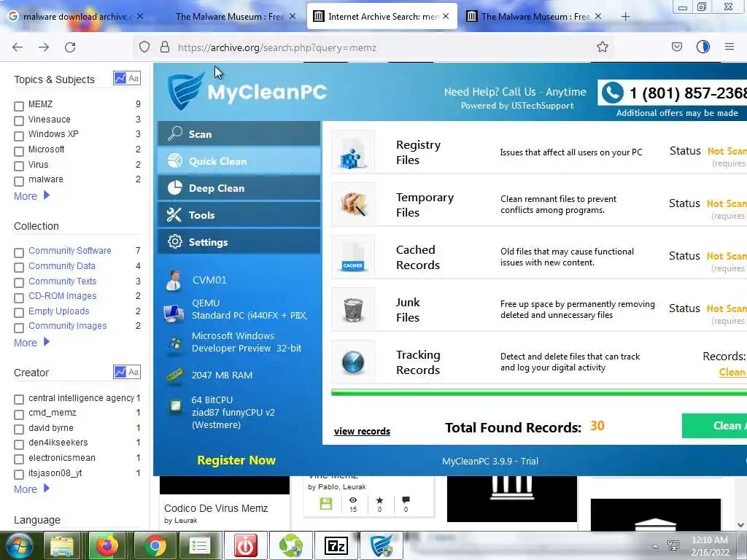Click the Clean link under Tracking Records

(x=732, y=372)
